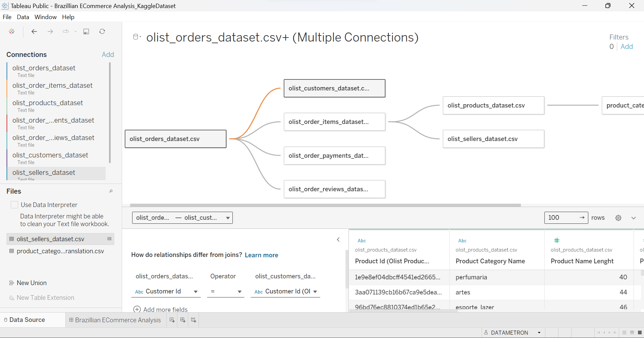Screen dimensions: 644x338
Task: Click the save workbook floppy disk icon
Action: click(x=86, y=31)
